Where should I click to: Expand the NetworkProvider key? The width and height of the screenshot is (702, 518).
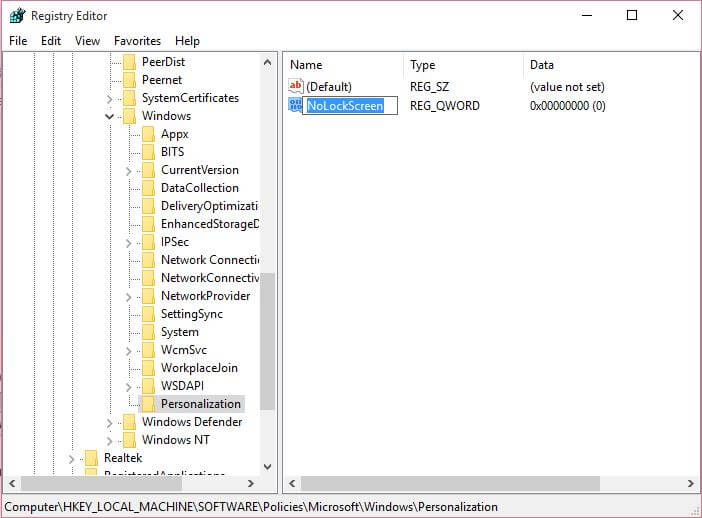pos(129,297)
